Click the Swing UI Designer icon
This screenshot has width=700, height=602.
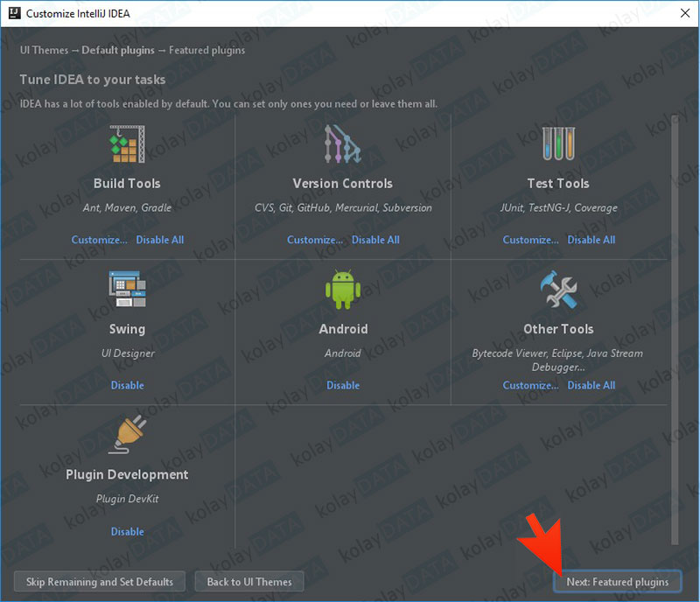[127, 290]
